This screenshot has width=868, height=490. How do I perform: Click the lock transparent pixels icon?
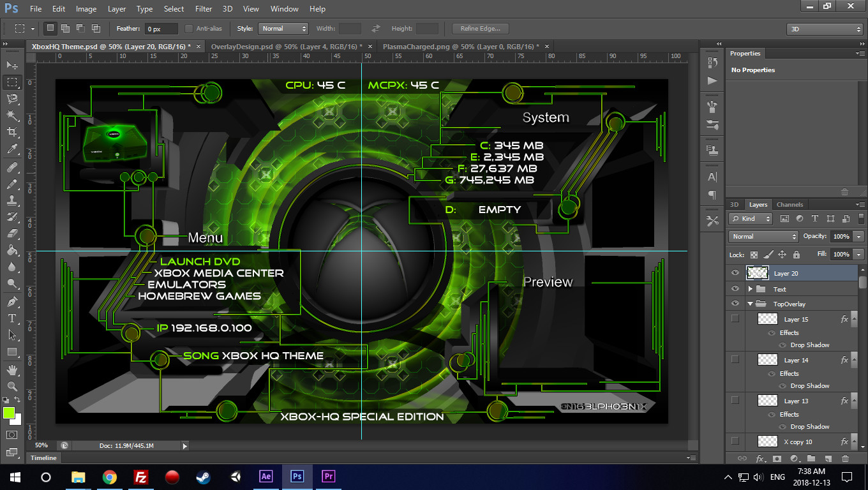point(754,254)
